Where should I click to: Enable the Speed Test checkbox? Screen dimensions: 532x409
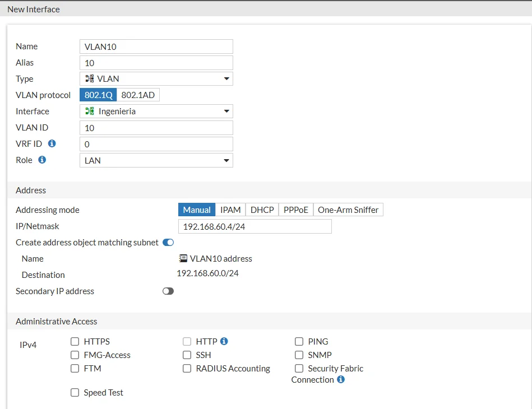(x=75, y=392)
